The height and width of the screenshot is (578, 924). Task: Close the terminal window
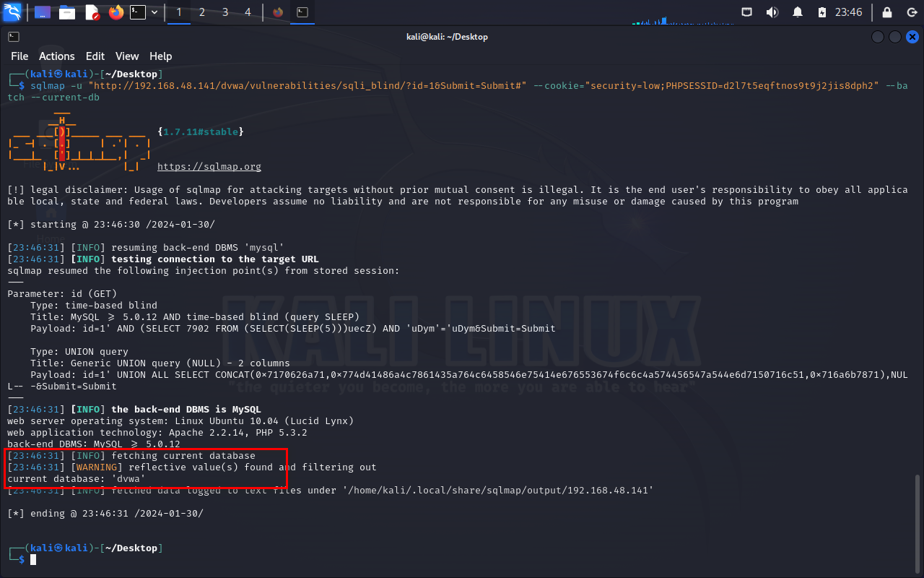pyautogui.click(x=912, y=37)
